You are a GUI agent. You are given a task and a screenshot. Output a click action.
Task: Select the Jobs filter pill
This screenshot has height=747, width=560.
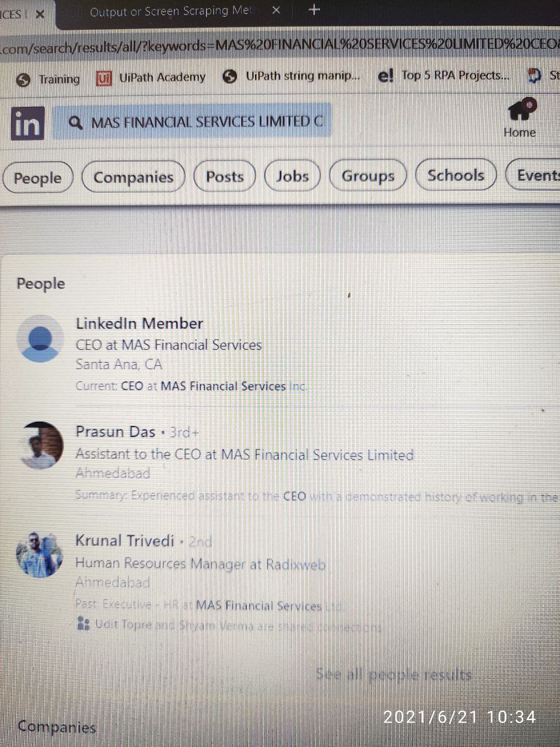tap(292, 176)
